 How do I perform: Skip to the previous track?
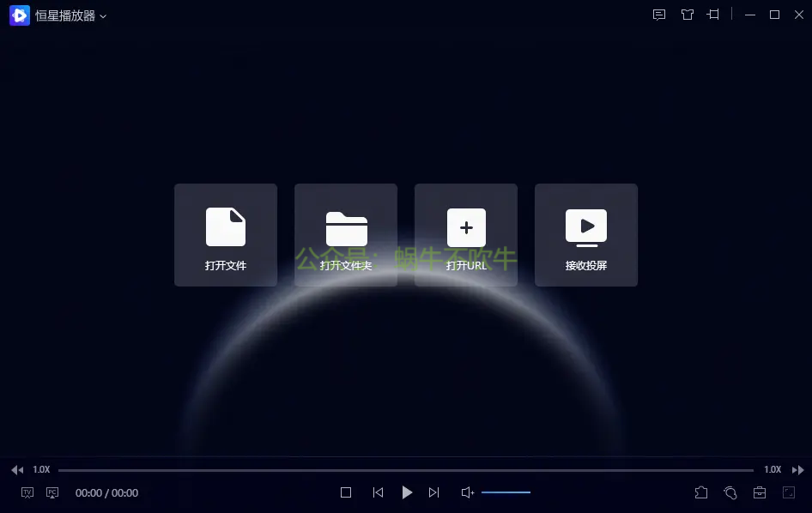click(378, 492)
